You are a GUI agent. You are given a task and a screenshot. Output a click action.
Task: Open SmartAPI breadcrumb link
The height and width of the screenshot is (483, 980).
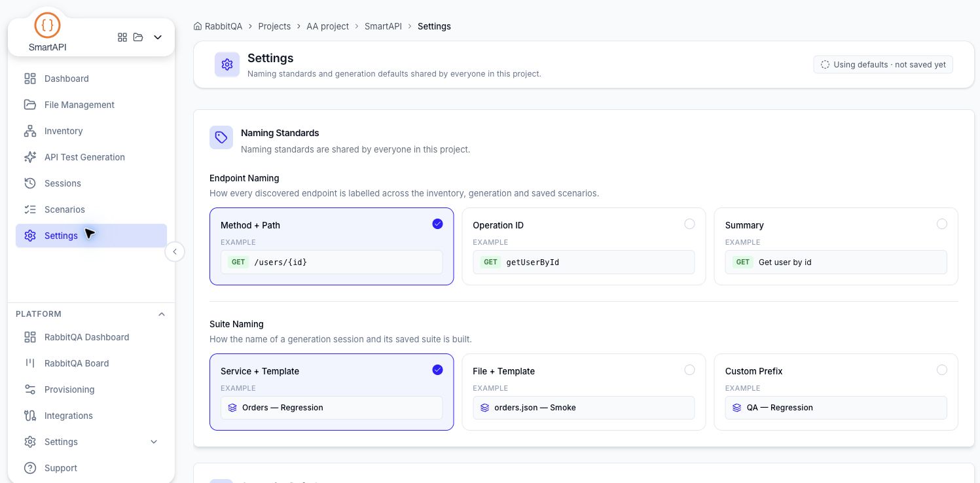[383, 26]
